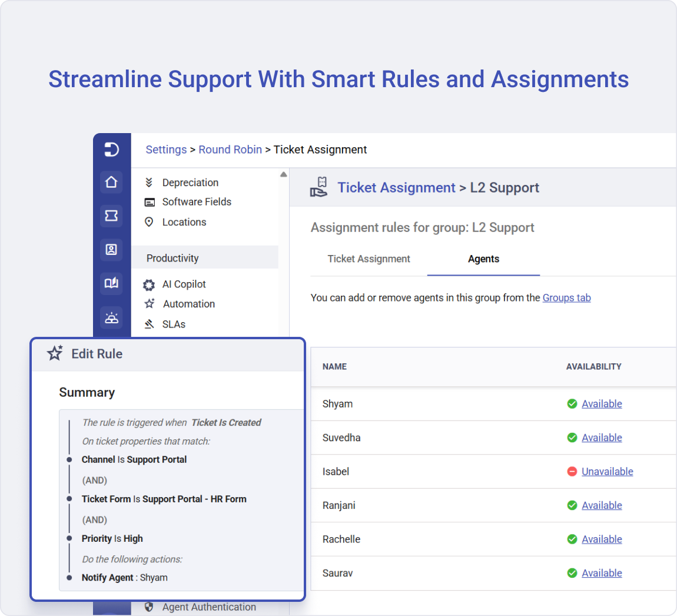Click the Ticket Assignment hand icon
This screenshot has width=677, height=616.
pos(319,187)
